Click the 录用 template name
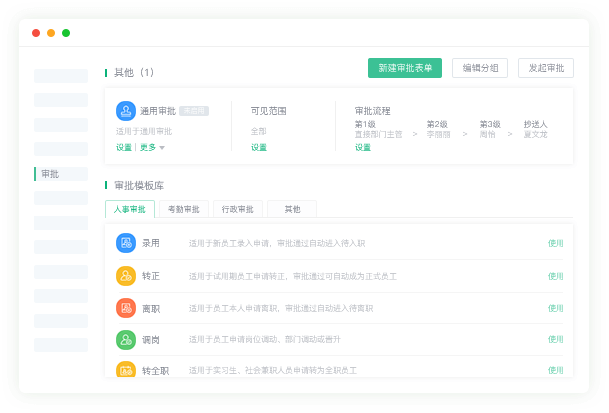 [x=151, y=243]
